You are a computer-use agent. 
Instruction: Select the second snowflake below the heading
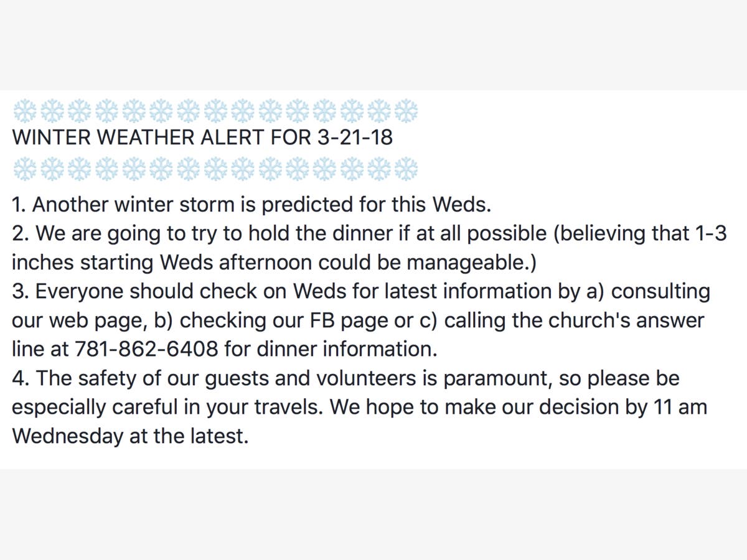[53, 167]
